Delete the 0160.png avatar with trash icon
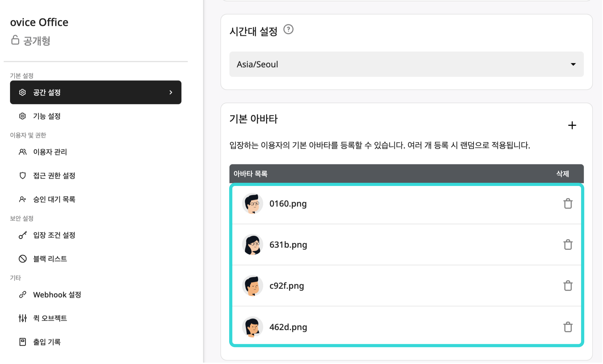603x364 pixels. point(568,203)
